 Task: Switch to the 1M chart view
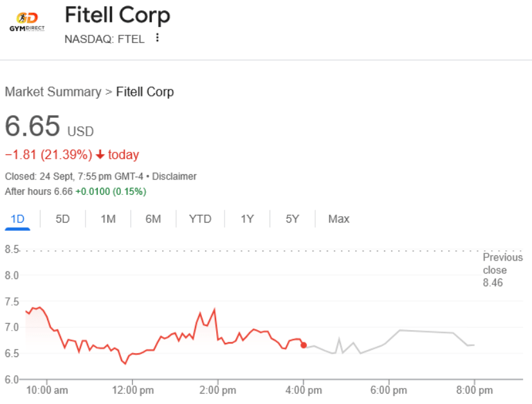[x=107, y=219]
